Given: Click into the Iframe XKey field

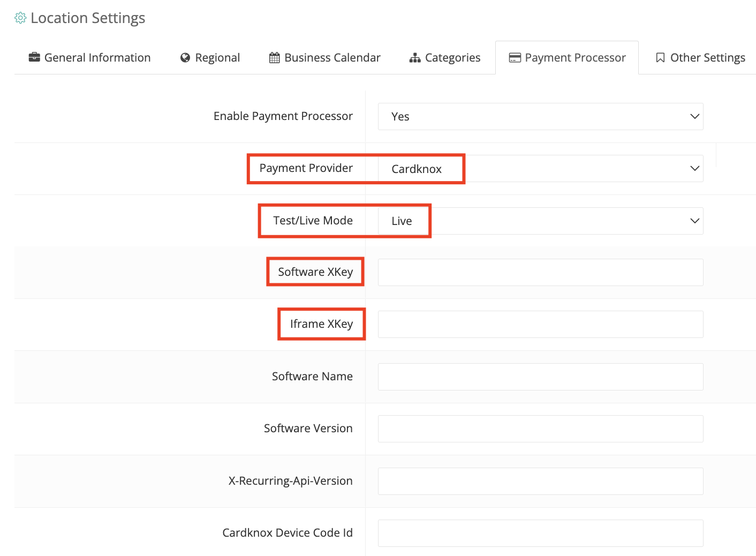Looking at the screenshot, I should pos(541,325).
